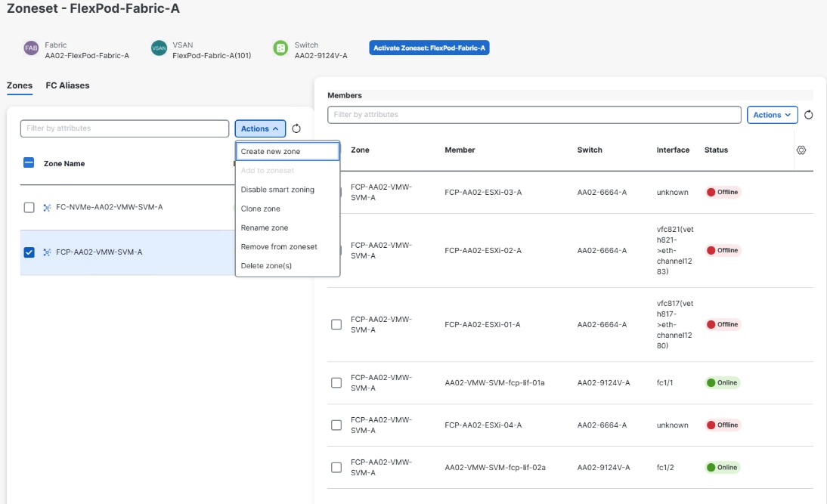827x504 pixels.
Task: Select member FCP-AA02-ESXi-04-A checkbox
Action: click(x=336, y=425)
